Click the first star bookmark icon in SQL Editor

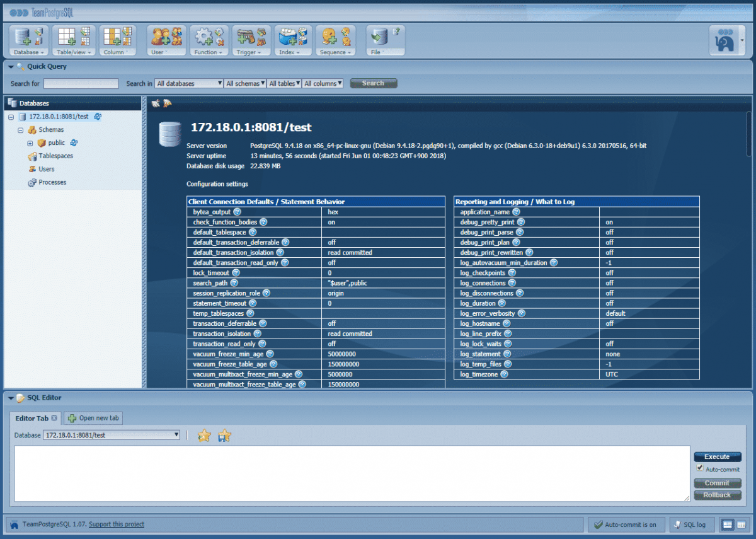click(204, 436)
